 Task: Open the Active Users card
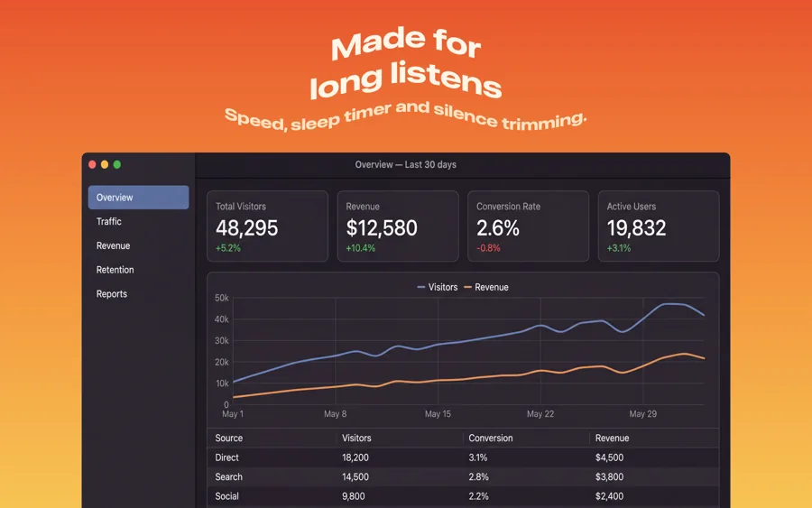659,226
